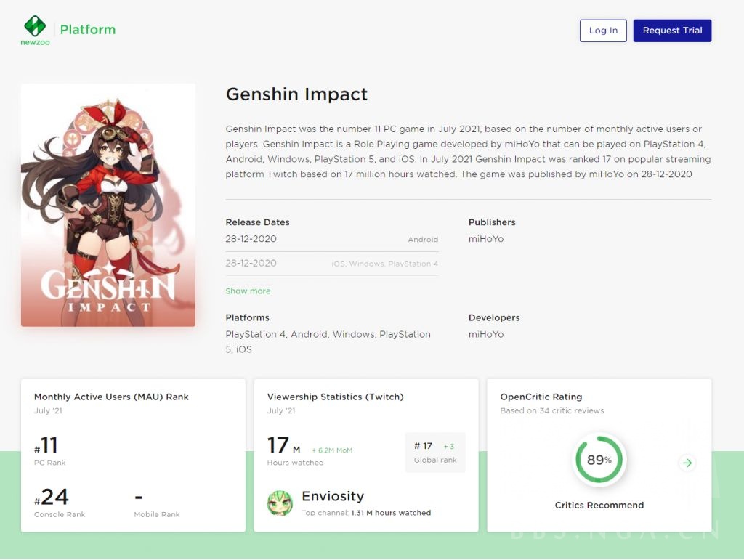Click the #11 PC Rank value
This screenshot has height=560, width=744.
click(x=46, y=445)
